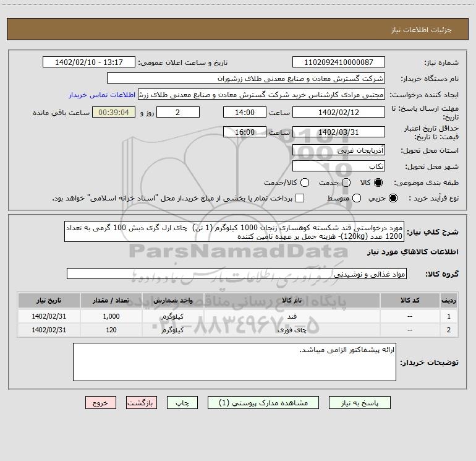Viewport: 476px width, 461px height.
Task: Select the جزیی purchase type radio
Action: 393,198
